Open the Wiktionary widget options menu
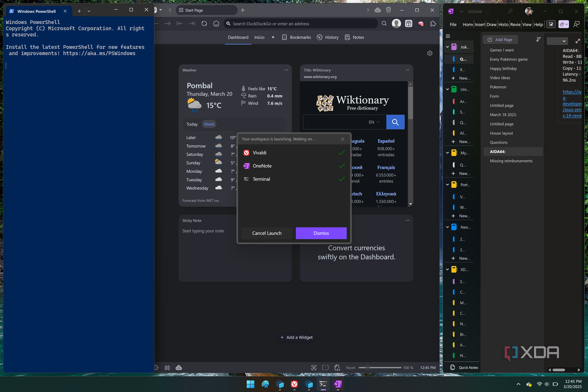 click(408, 70)
